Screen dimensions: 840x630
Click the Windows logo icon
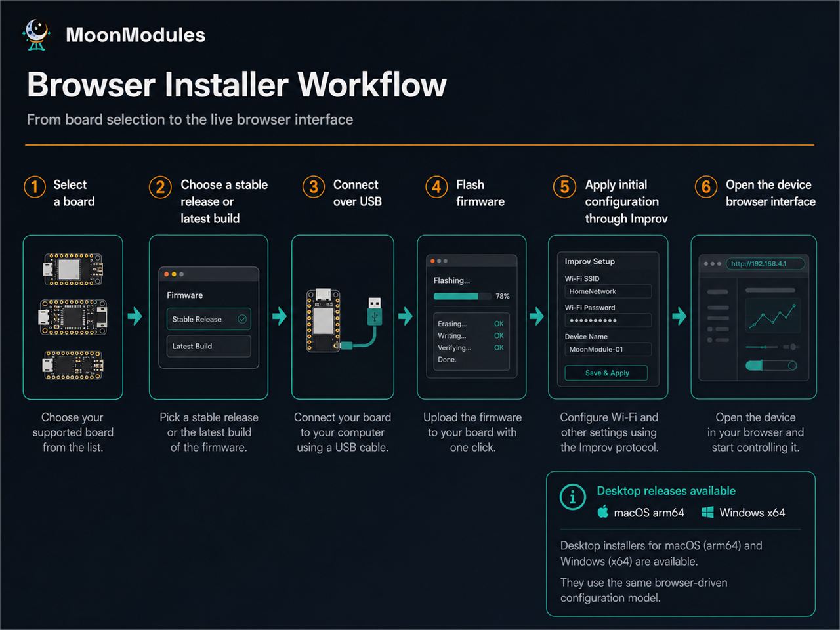pyautogui.click(x=707, y=513)
